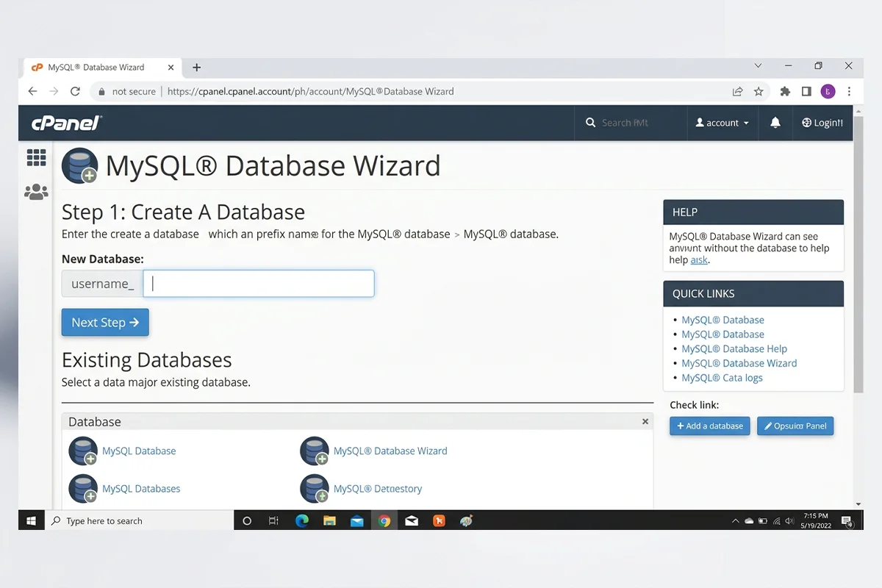Go back with the browser back arrow
This screenshot has width=882, height=588.
click(32, 91)
